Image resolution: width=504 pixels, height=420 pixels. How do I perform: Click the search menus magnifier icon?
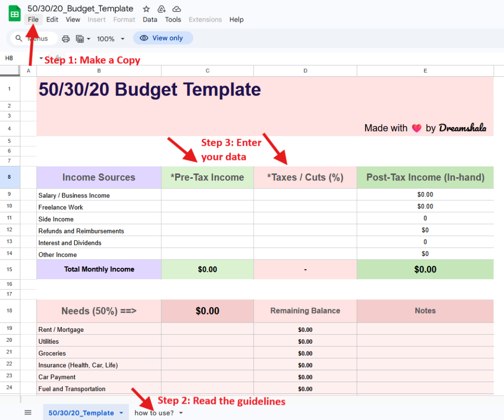[19, 38]
